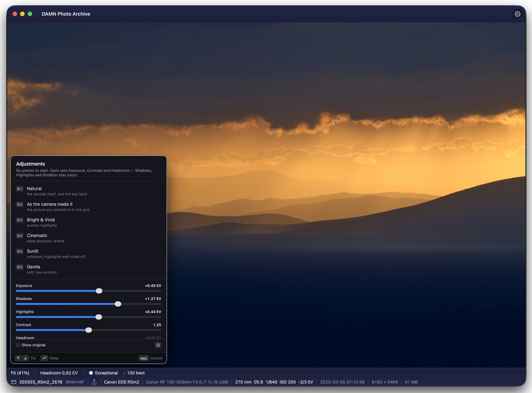Click Keep to confirm adjustments
The width and height of the screenshot is (532, 393).
pyautogui.click(x=54, y=358)
